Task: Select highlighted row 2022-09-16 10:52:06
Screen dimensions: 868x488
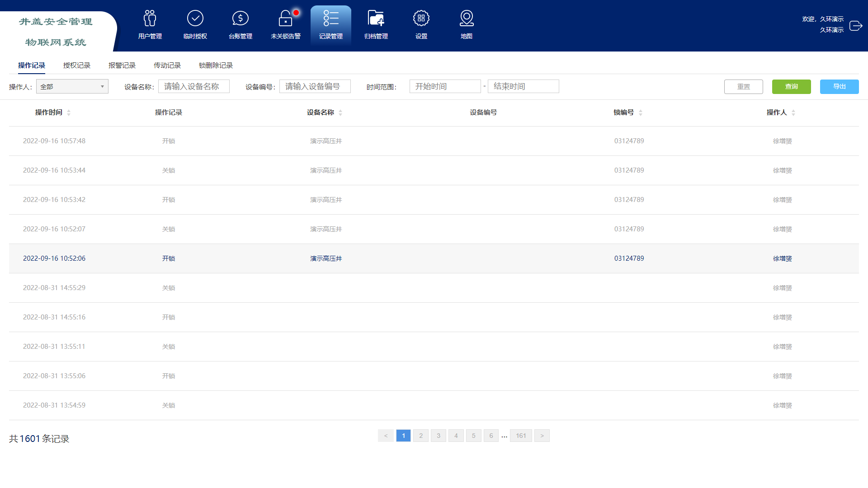Action: (434, 258)
